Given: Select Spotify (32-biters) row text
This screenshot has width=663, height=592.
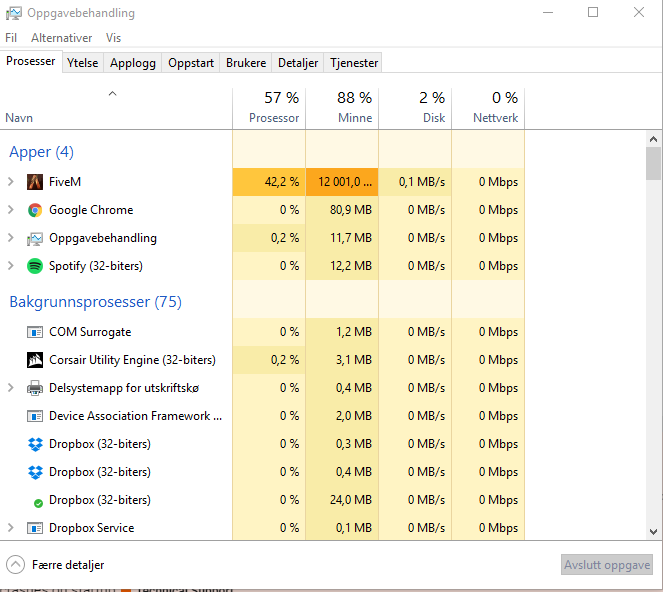Looking at the screenshot, I should [96, 266].
